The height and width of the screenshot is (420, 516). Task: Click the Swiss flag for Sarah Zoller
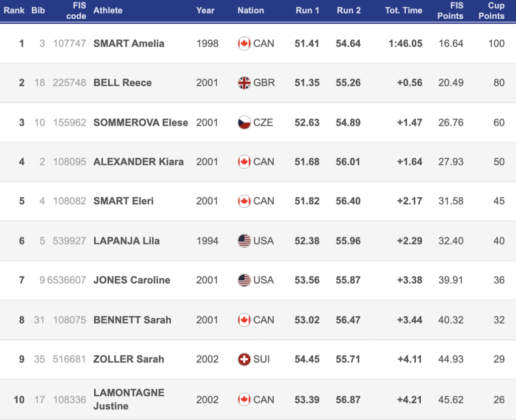[x=244, y=359]
